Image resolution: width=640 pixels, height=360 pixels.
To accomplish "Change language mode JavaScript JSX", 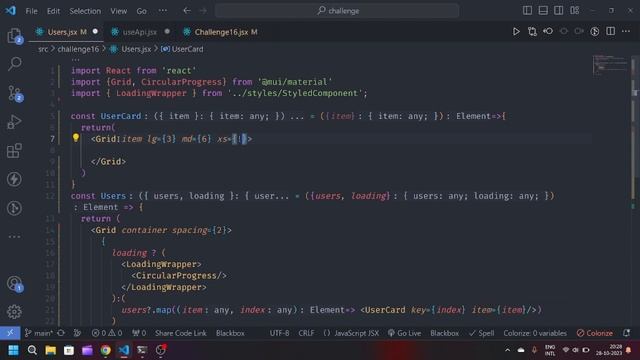I will tap(356, 333).
